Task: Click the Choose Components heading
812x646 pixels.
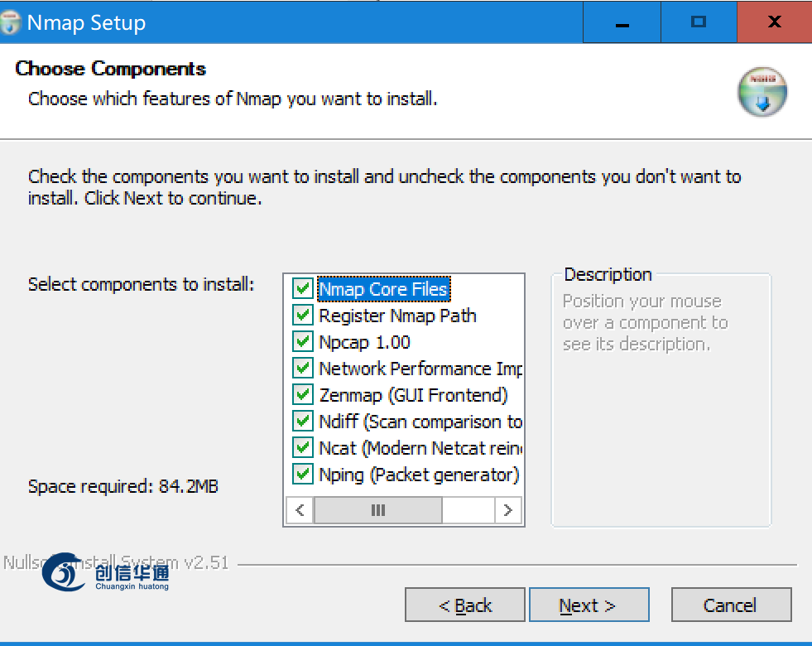Action: click(x=111, y=69)
